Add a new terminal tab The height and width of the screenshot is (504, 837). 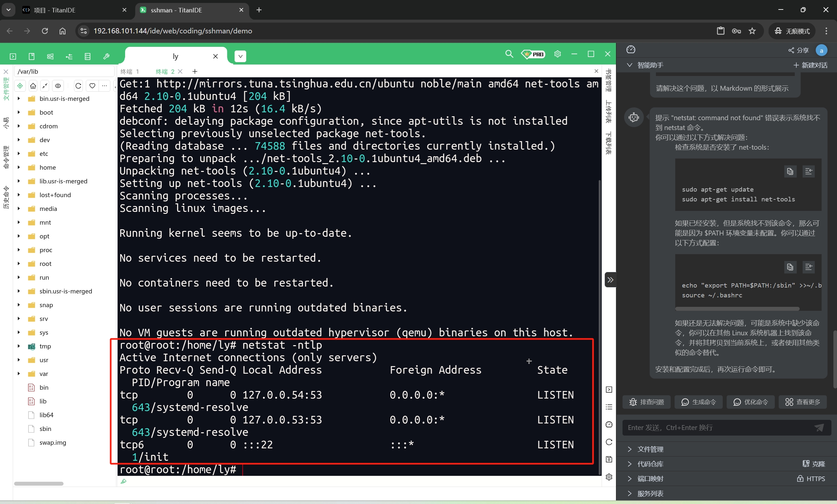click(x=195, y=71)
